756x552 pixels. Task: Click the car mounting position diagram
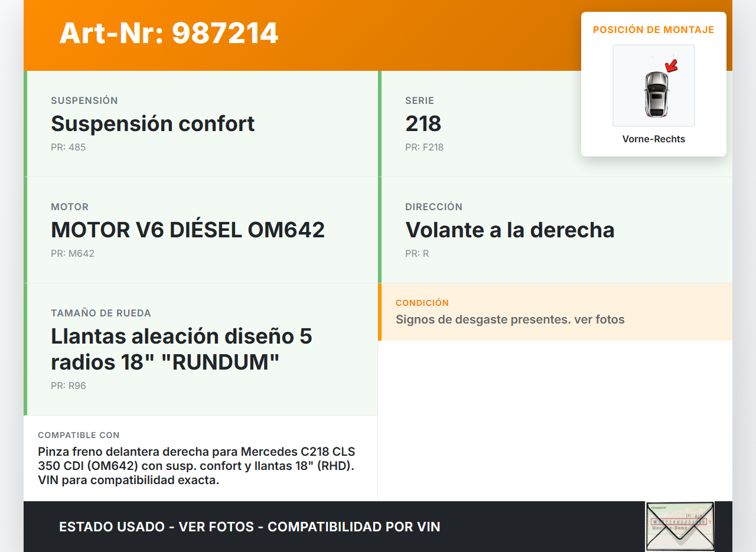click(x=654, y=86)
